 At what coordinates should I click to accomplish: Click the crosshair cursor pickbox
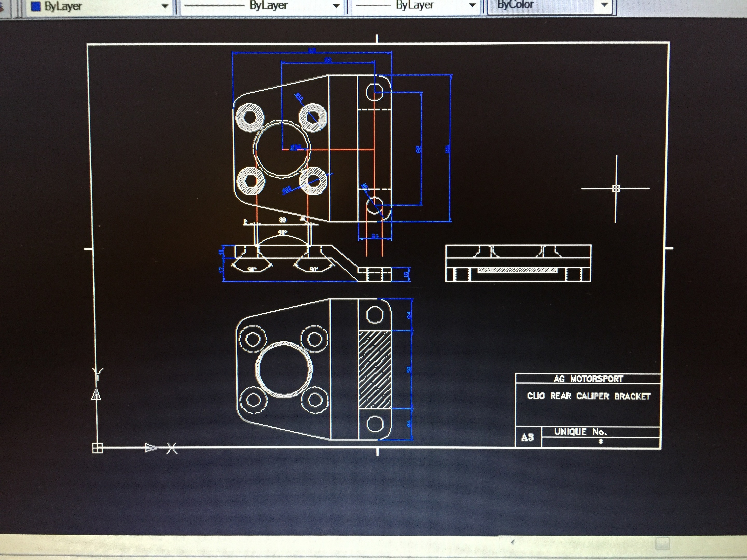616,188
